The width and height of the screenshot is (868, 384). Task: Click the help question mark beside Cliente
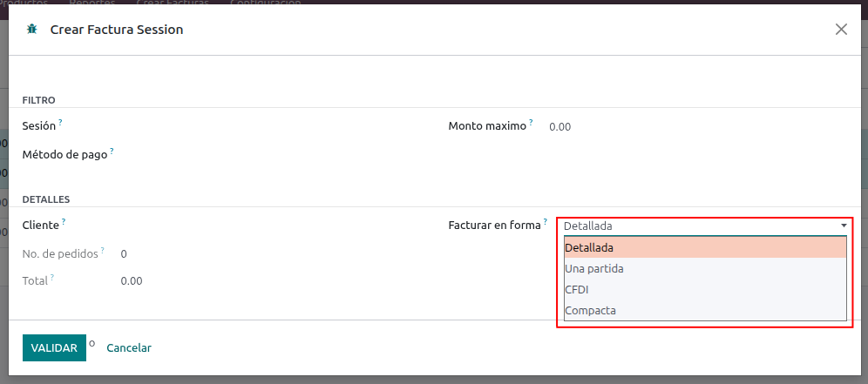click(64, 221)
